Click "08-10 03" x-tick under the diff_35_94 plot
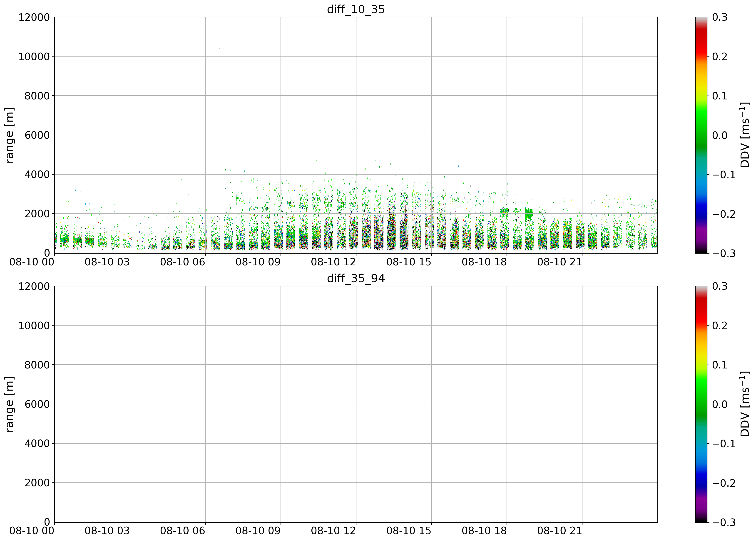This screenshot has width=756, height=541. (107, 531)
